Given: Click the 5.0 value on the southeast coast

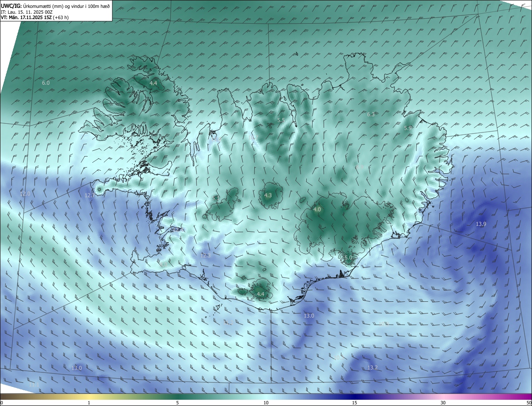Looking at the screenshot, I should point(348,258).
